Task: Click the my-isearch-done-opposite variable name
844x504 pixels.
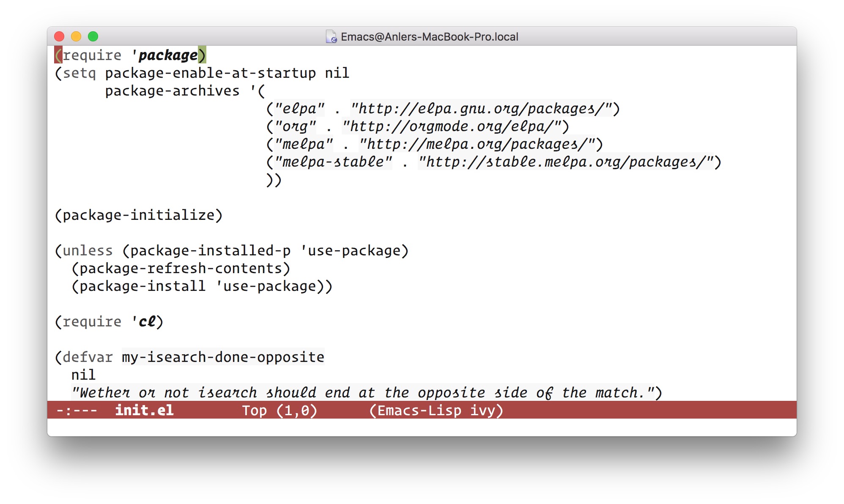Action: click(223, 357)
